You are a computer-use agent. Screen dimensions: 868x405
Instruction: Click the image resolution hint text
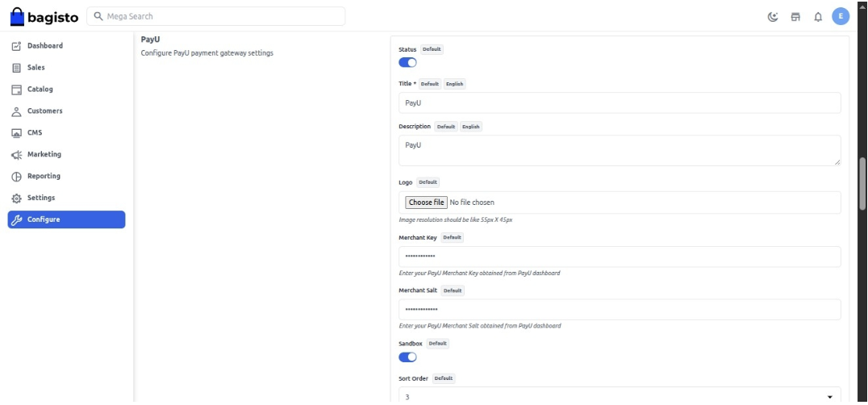point(456,219)
